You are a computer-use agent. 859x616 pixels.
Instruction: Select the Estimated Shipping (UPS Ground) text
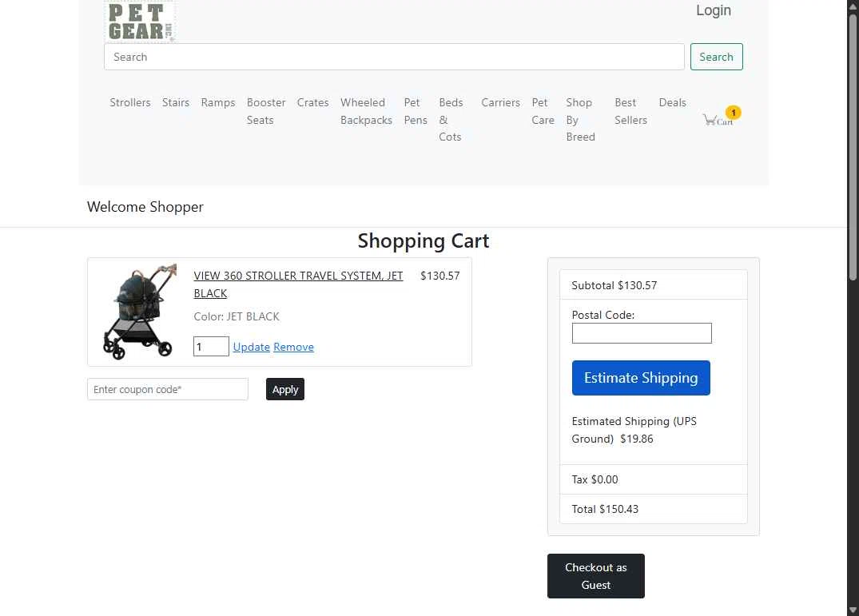pos(634,430)
